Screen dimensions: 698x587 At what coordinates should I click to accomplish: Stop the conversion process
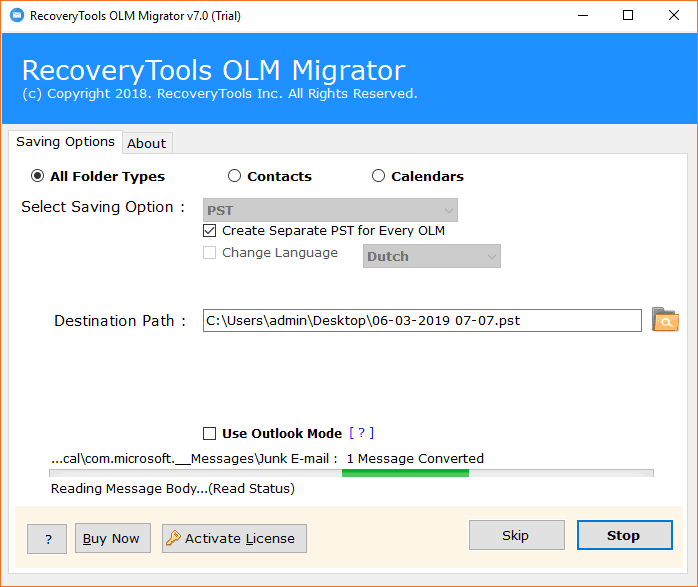(x=625, y=535)
